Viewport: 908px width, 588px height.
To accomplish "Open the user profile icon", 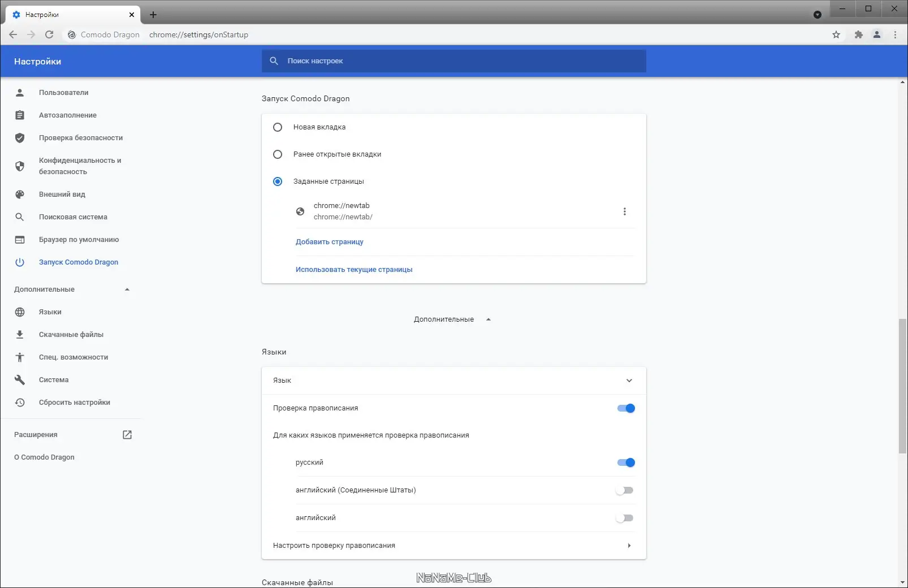I will 877,34.
